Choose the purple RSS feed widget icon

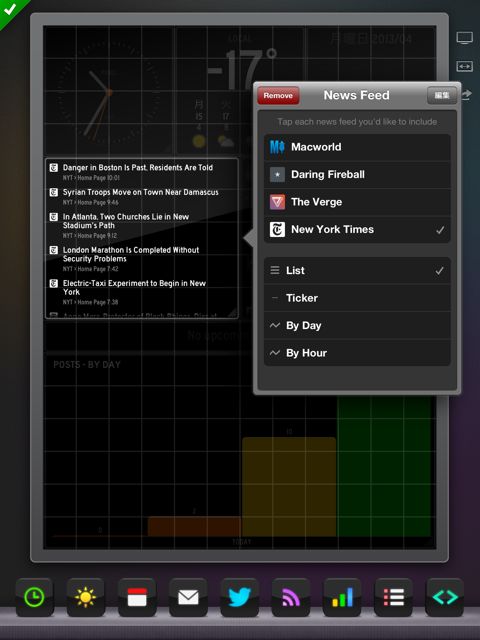pos(291,597)
